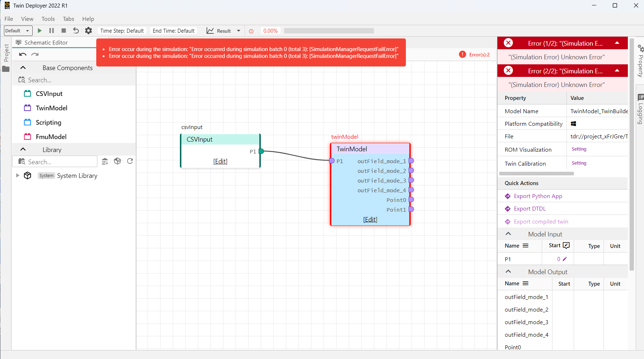
Task: Click the Point1 output port on TwinModel
Action: pyautogui.click(x=411, y=209)
